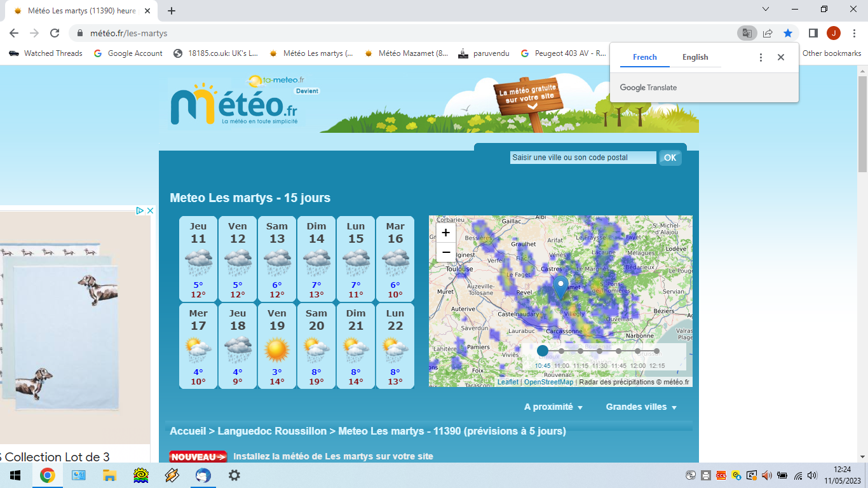
Task: Zoom in on the radar map
Action: pos(445,233)
